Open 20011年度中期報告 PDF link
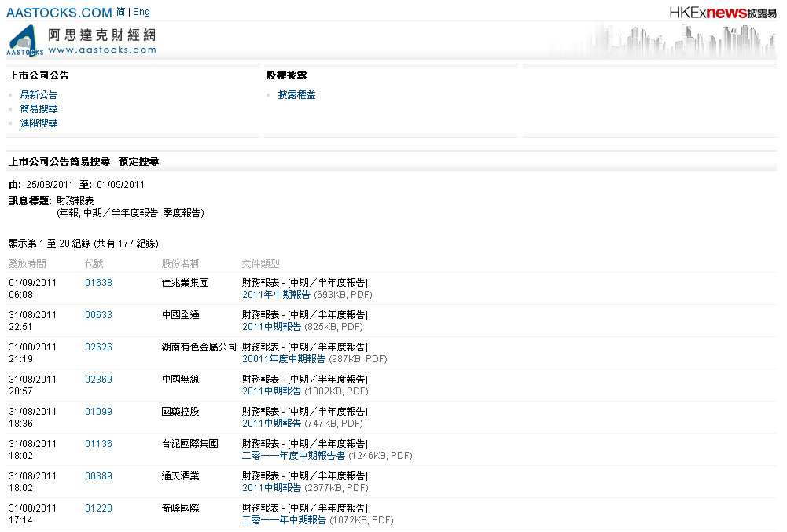 pos(283,359)
